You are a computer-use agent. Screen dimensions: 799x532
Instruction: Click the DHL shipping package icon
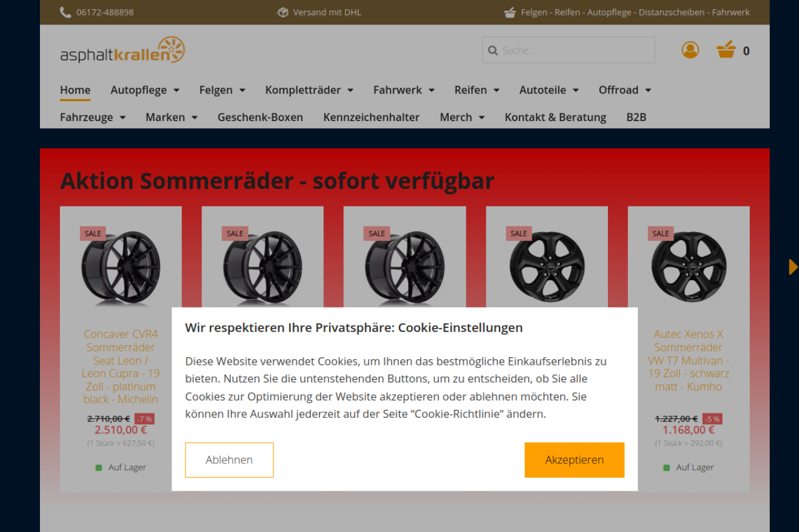[283, 12]
